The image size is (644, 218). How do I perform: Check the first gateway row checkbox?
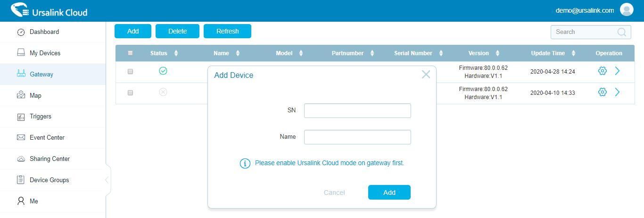pos(131,72)
